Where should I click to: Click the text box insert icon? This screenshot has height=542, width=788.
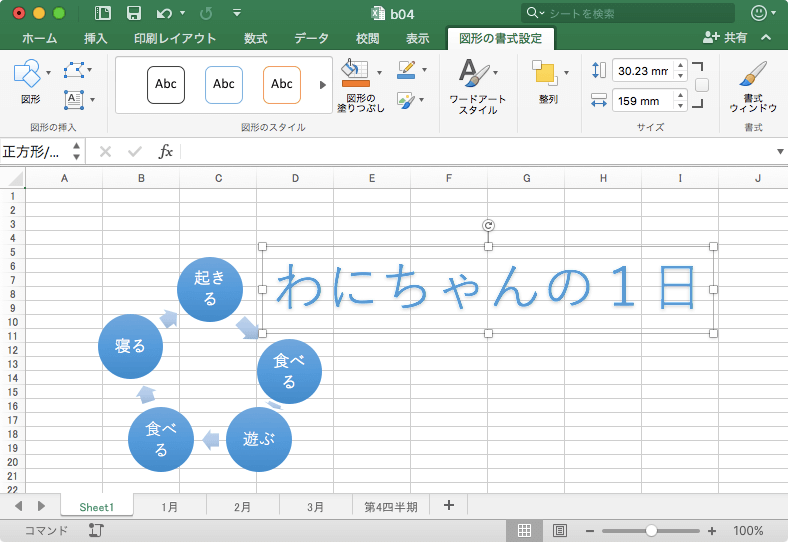click(x=74, y=100)
